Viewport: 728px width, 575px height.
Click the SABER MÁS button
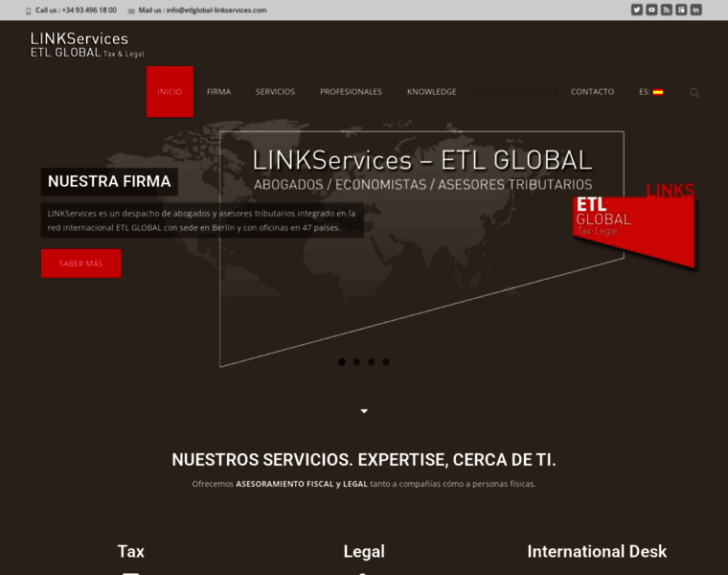tap(80, 264)
